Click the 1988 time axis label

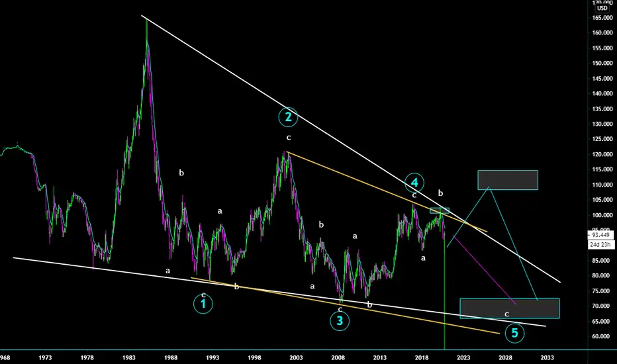pos(171,357)
